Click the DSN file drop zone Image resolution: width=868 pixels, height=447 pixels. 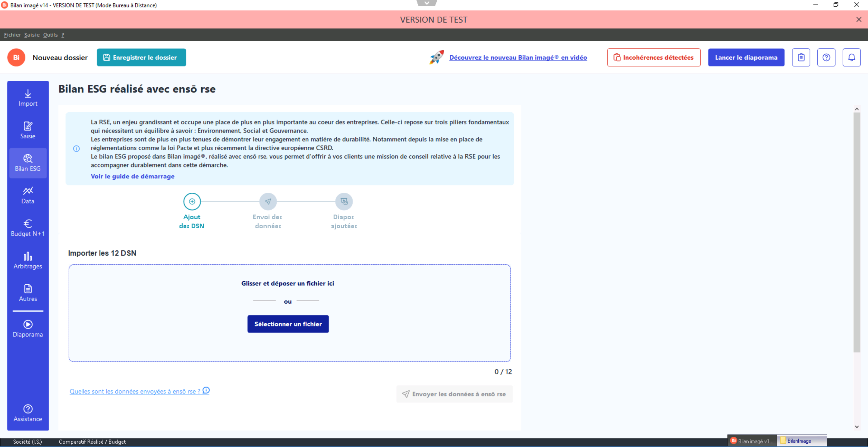pos(290,313)
